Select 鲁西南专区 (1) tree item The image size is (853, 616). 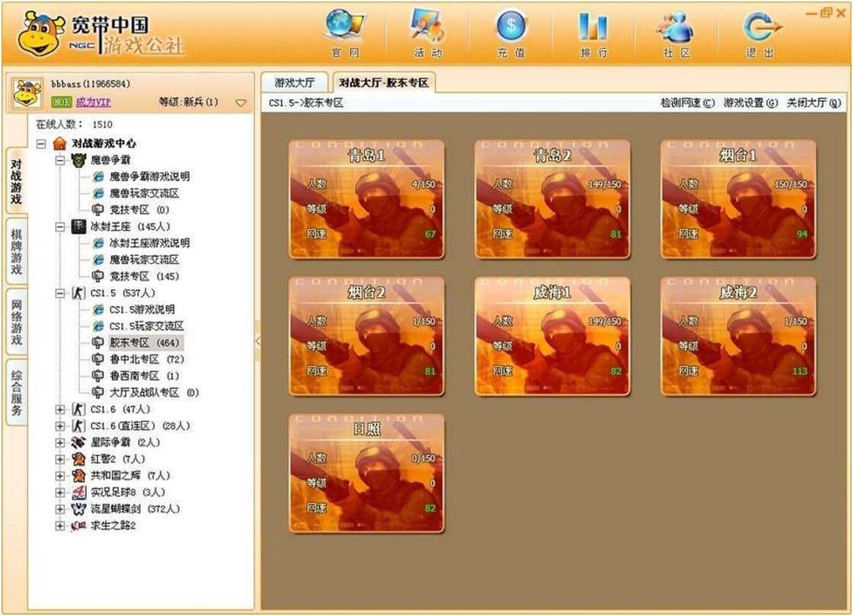(144, 376)
